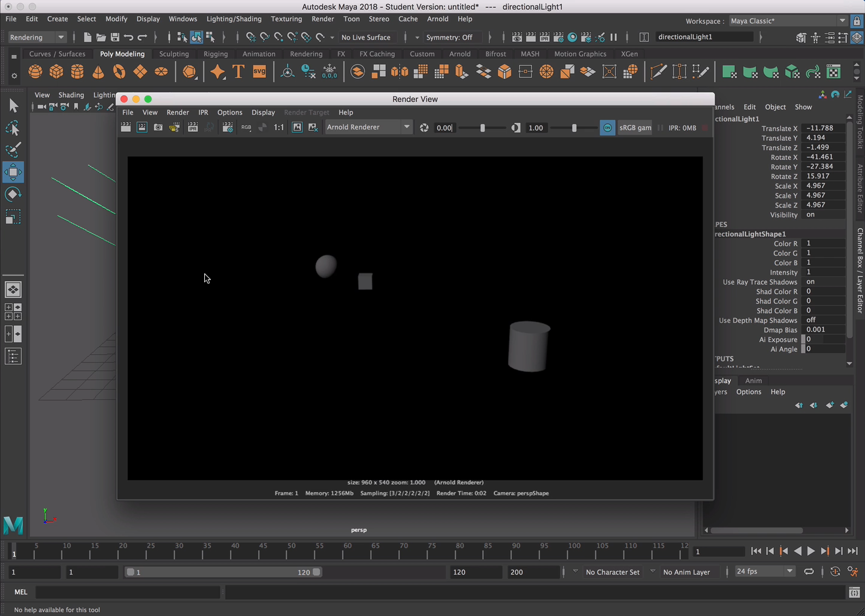Click the IPR render icon in Render View
865x616 pixels.
(192, 128)
